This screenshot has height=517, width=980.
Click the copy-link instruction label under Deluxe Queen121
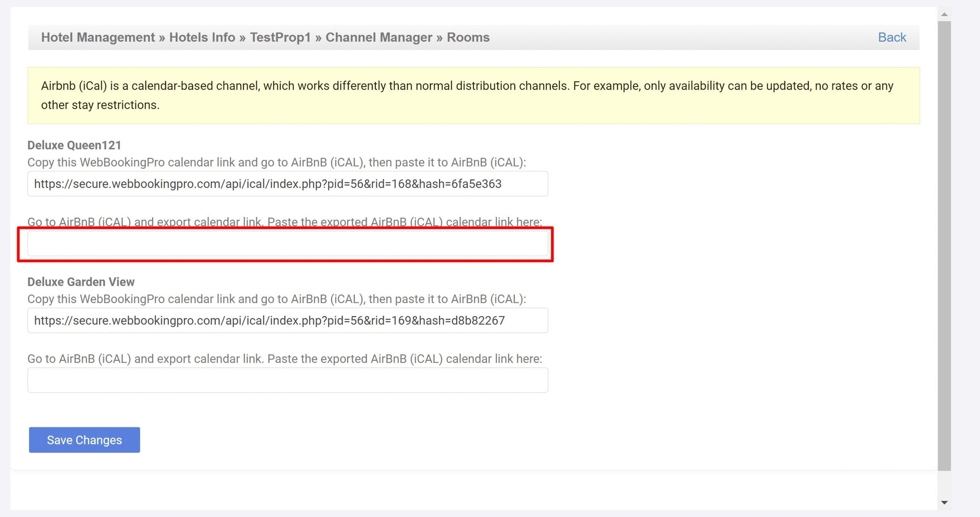click(x=276, y=163)
